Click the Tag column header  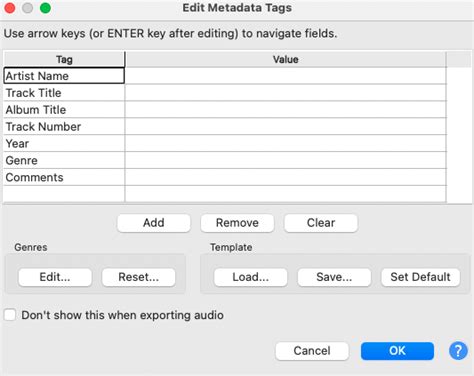[64, 59]
